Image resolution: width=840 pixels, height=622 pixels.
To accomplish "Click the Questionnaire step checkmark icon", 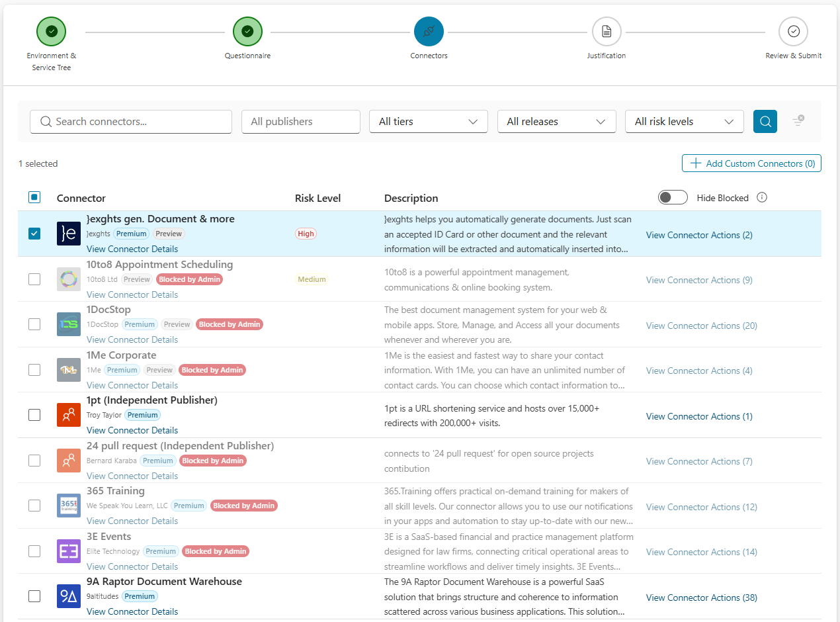I will click(247, 31).
